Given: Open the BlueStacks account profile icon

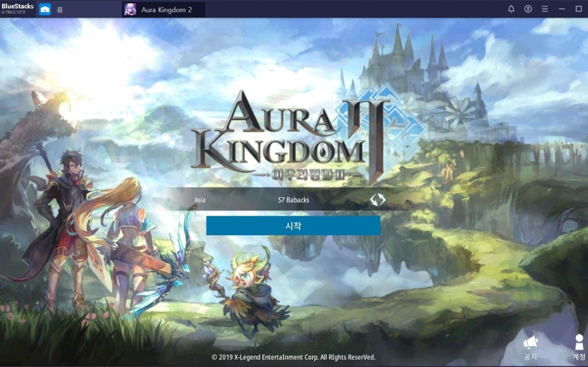Looking at the screenshot, I should point(528,9).
